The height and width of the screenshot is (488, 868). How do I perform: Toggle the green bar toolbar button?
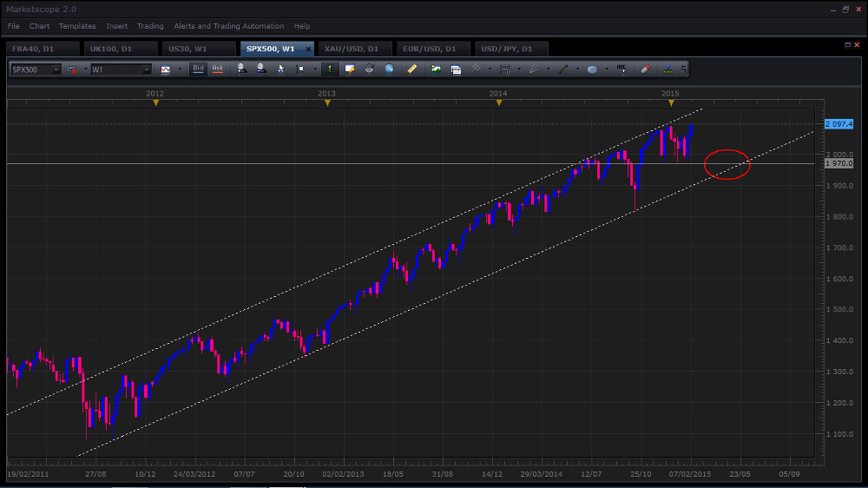(330, 69)
